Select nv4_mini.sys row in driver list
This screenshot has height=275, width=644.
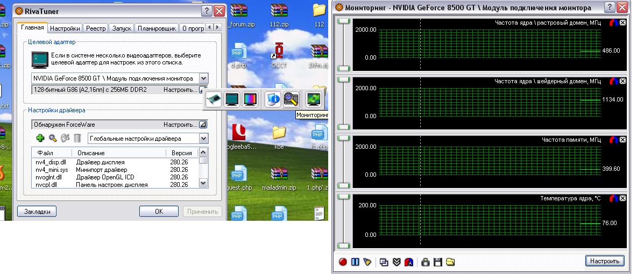coord(115,170)
